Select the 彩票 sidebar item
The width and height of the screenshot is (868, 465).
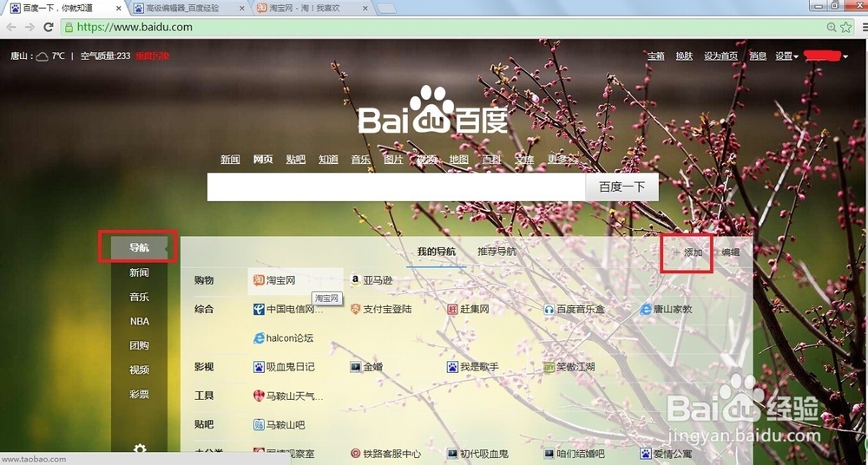tap(139, 394)
